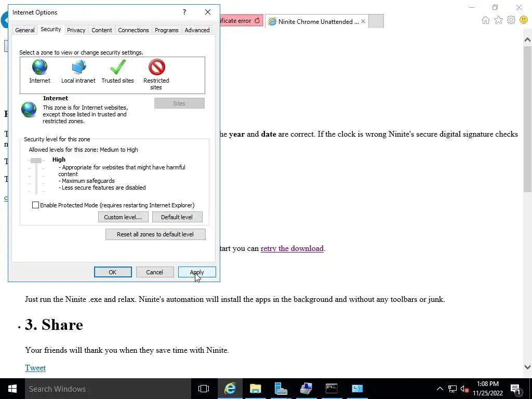Image resolution: width=532 pixels, height=399 pixels.
Task: Open Favorites star icon in Internet Explorer
Action: coord(498,20)
